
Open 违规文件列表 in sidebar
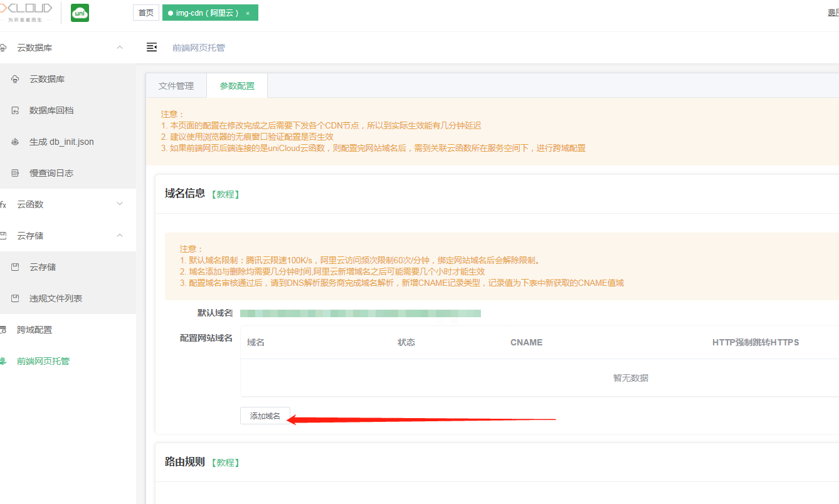point(68,298)
